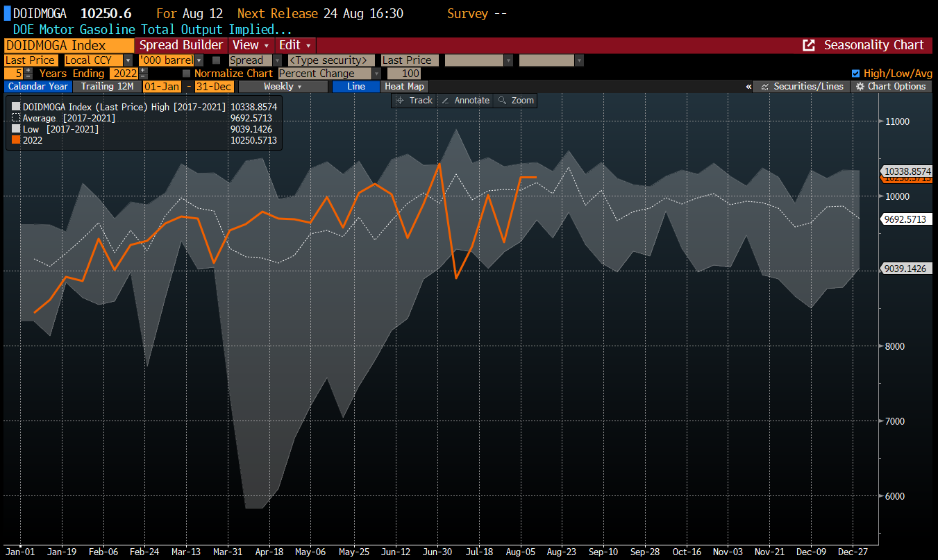Select the Trailing 12M button
Viewport: 938px width, 560px height.
pyautogui.click(x=106, y=87)
